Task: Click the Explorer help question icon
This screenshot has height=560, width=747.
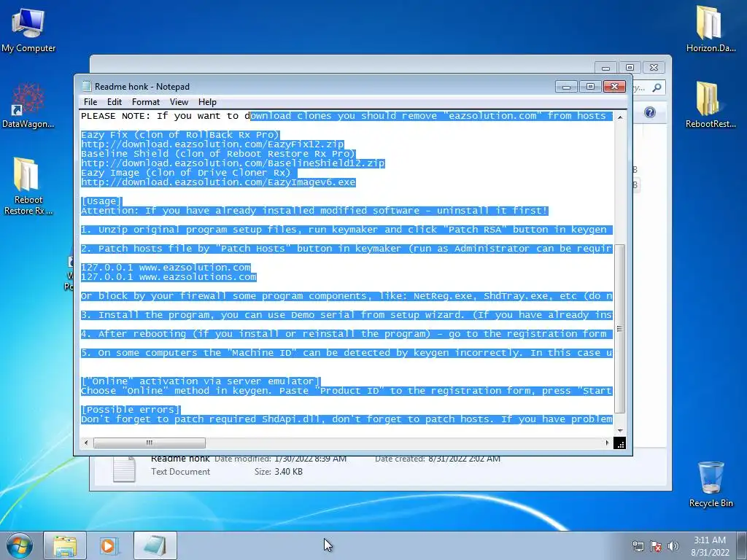Action: coord(650,112)
